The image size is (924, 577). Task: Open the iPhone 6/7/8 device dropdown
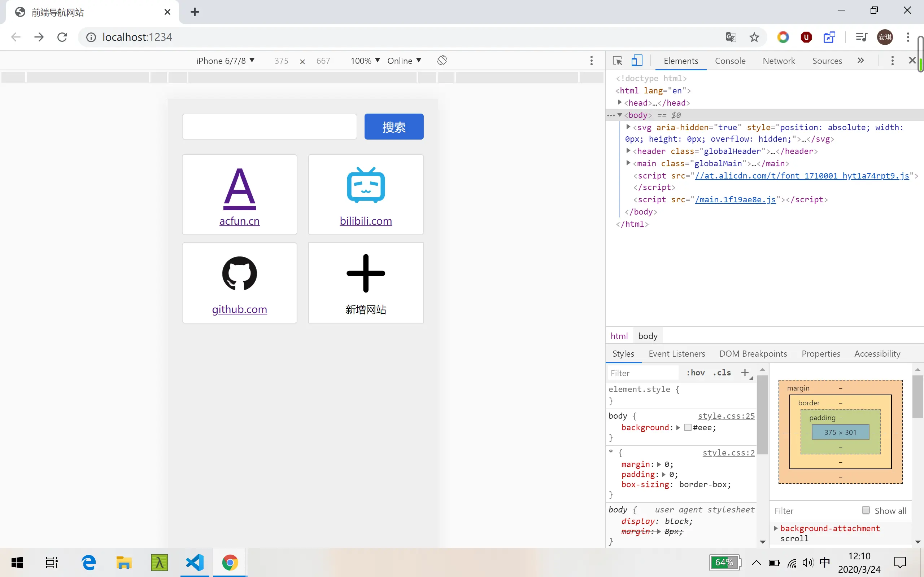tap(225, 61)
